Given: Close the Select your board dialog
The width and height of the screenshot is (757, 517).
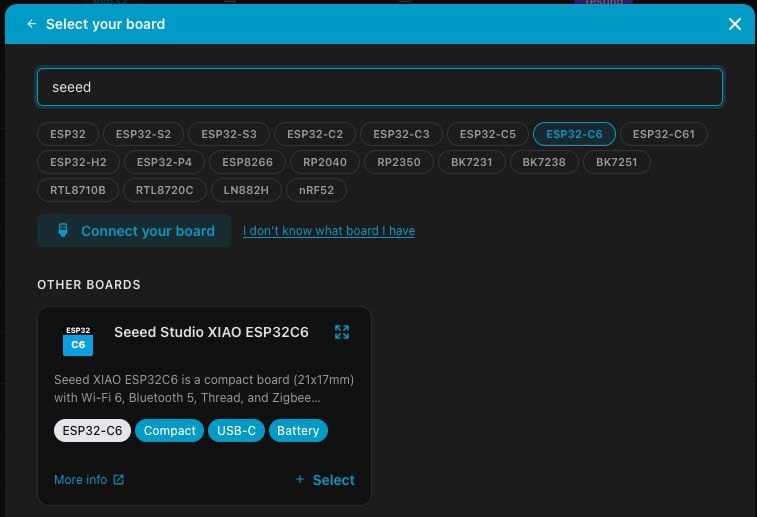Looking at the screenshot, I should pyautogui.click(x=734, y=24).
